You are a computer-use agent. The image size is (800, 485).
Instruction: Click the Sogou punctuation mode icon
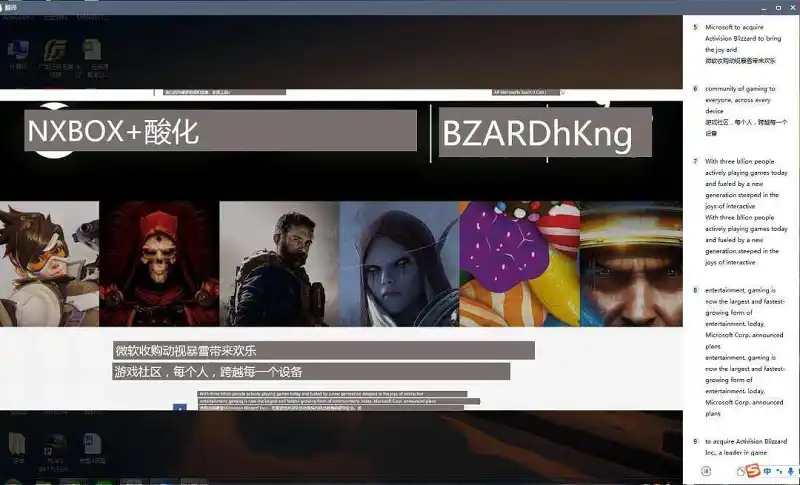tap(779, 471)
